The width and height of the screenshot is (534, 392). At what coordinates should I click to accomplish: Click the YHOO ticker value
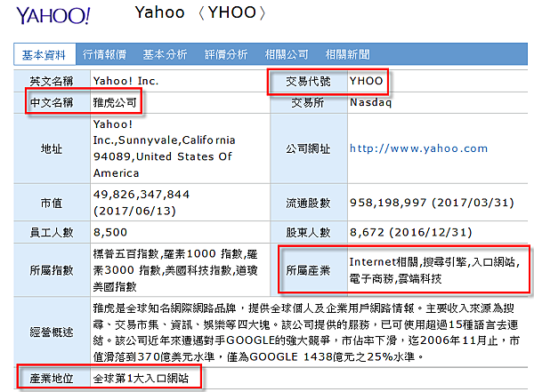(367, 81)
